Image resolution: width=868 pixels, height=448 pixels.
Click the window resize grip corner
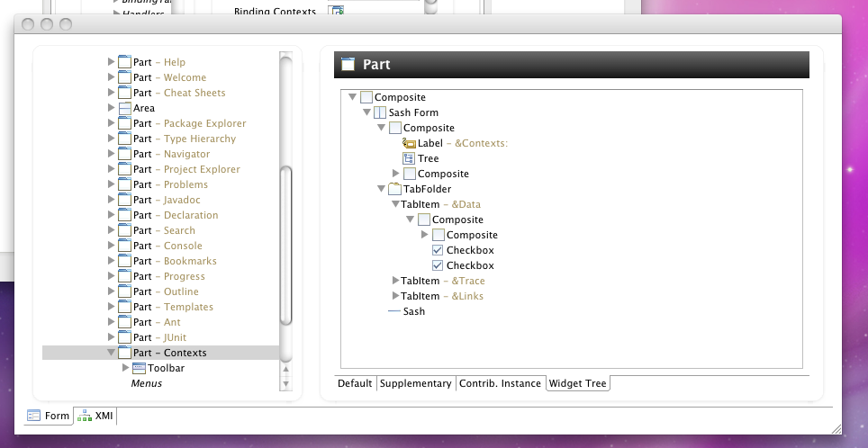(836, 428)
